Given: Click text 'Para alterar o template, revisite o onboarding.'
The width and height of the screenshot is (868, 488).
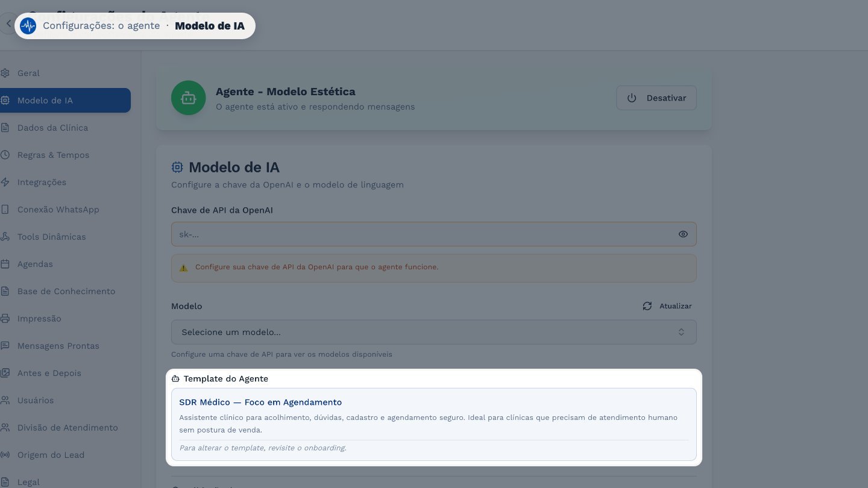Looking at the screenshot, I should pos(263,448).
